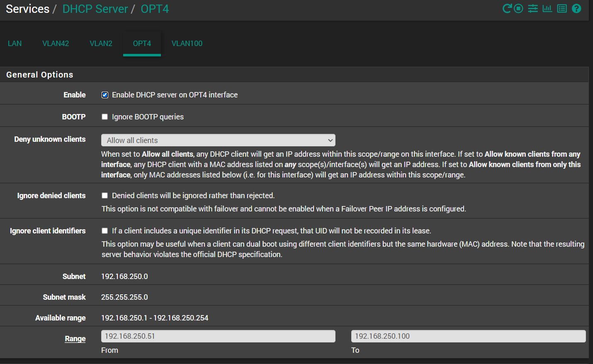Open related log entries list icon
This screenshot has width=593, height=364.
pos(562,9)
